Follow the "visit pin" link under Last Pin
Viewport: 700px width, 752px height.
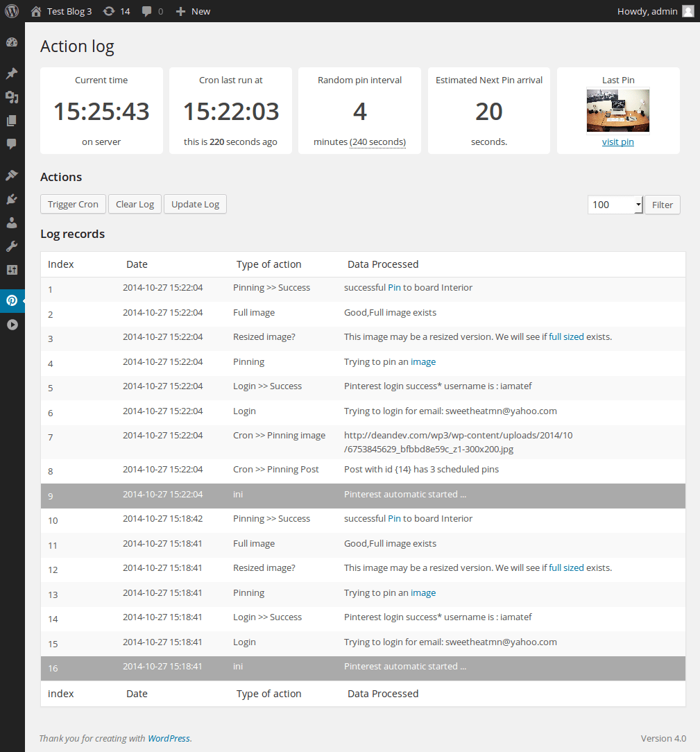point(617,142)
